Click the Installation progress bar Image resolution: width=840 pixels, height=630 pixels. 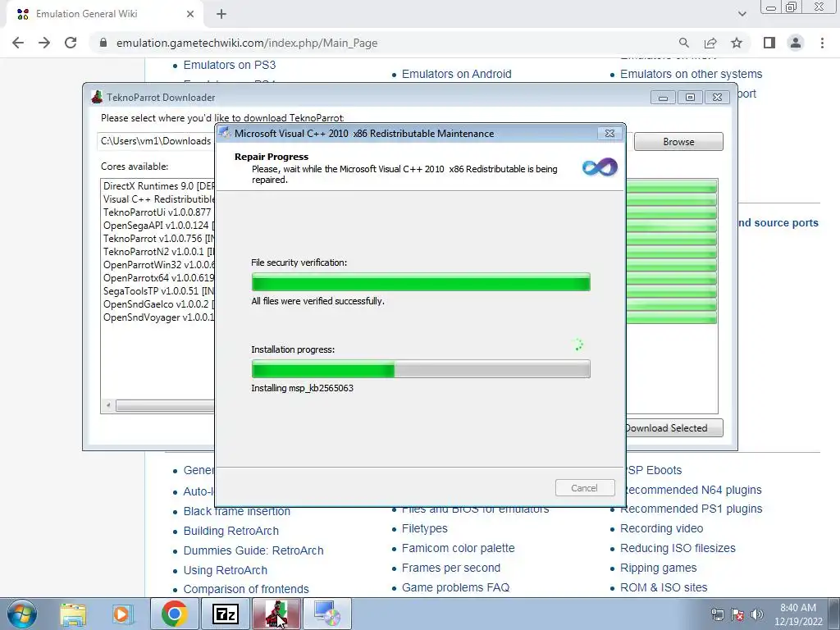coord(421,369)
